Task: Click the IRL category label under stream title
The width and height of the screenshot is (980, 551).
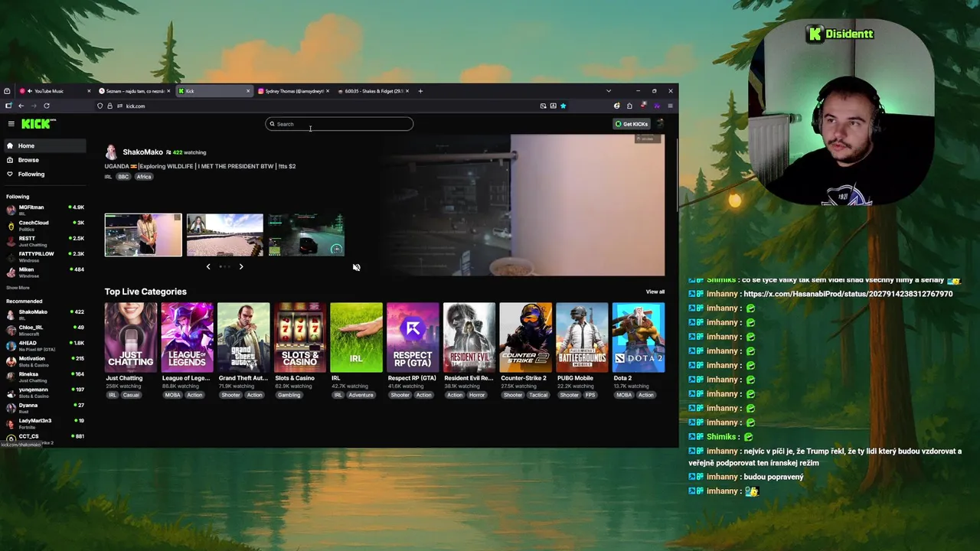Action: click(108, 177)
